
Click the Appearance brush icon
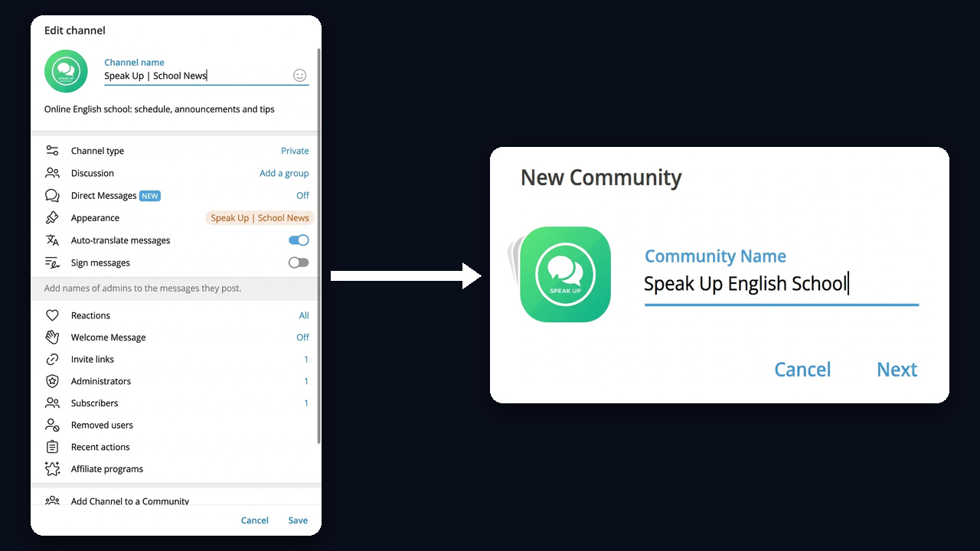pyautogui.click(x=52, y=217)
